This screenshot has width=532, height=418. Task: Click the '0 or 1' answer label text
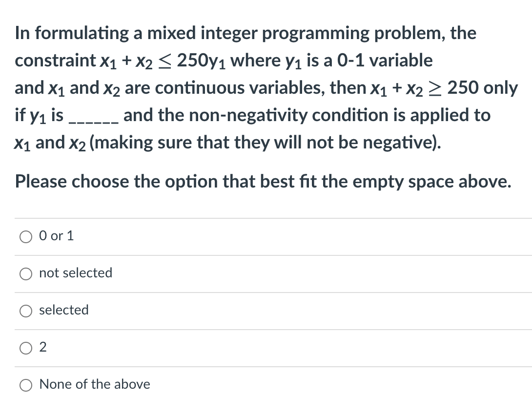click(56, 236)
